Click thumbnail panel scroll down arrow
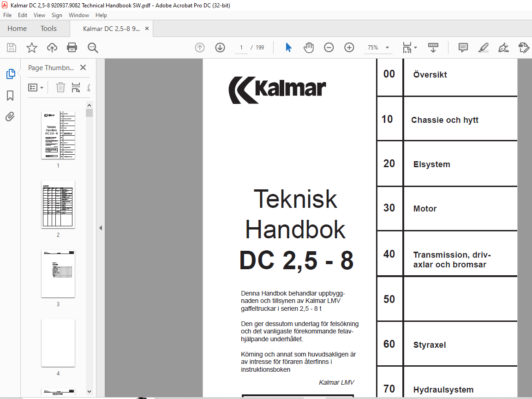532x399 pixels. [89, 391]
